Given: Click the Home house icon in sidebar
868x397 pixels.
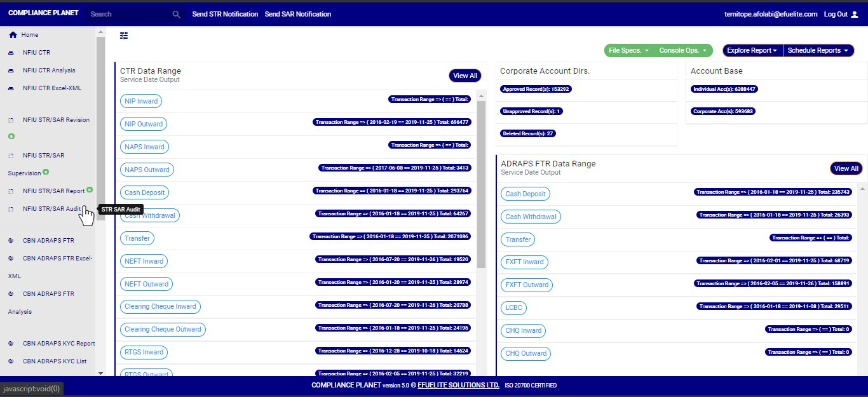Looking at the screenshot, I should click(x=13, y=35).
